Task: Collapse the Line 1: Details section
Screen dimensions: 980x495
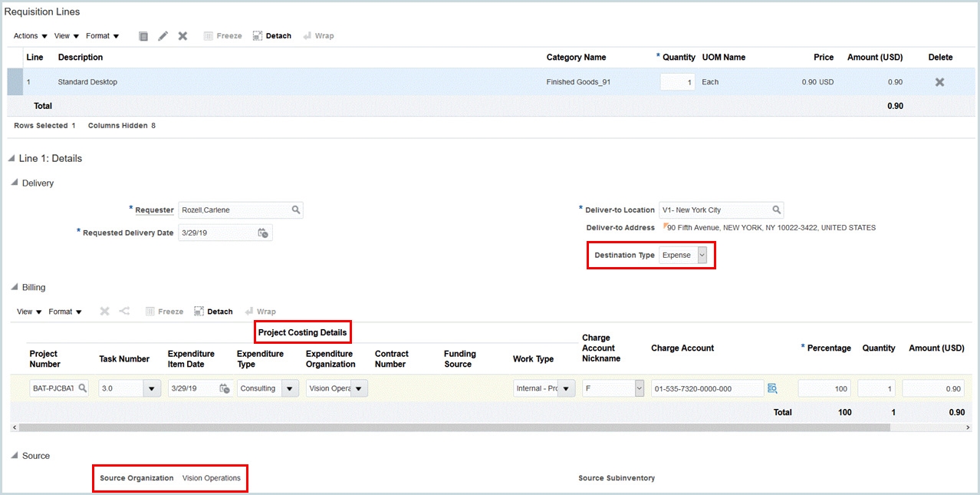Action: (x=10, y=158)
